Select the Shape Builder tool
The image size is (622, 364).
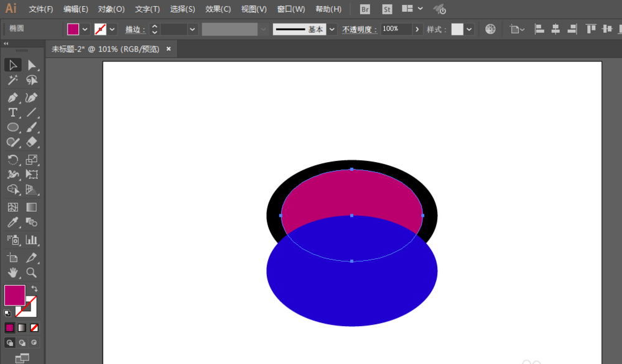tap(12, 189)
